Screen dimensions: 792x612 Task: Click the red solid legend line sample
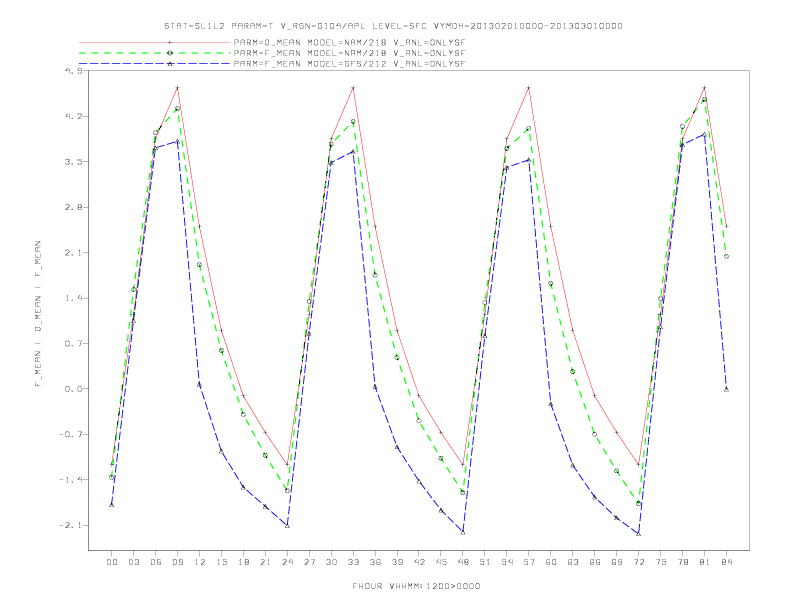(x=155, y=43)
